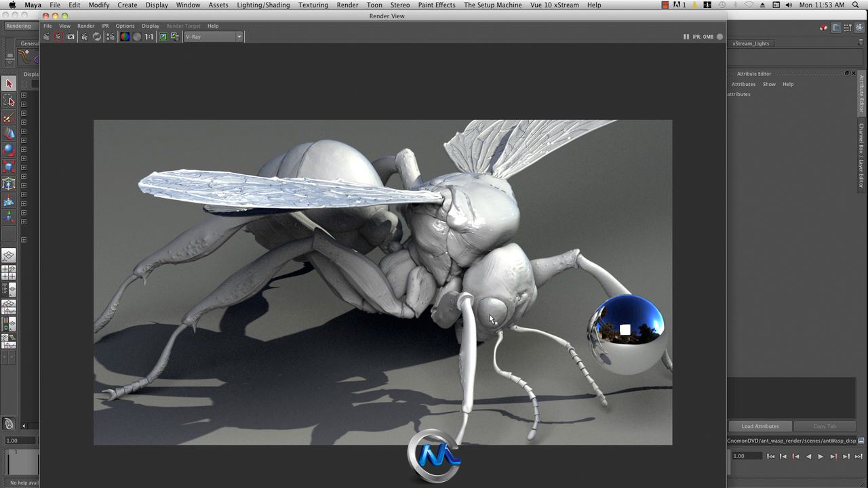Click the Refresh IPR image icon
This screenshot has height=488, width=868.
click(96, 37)
